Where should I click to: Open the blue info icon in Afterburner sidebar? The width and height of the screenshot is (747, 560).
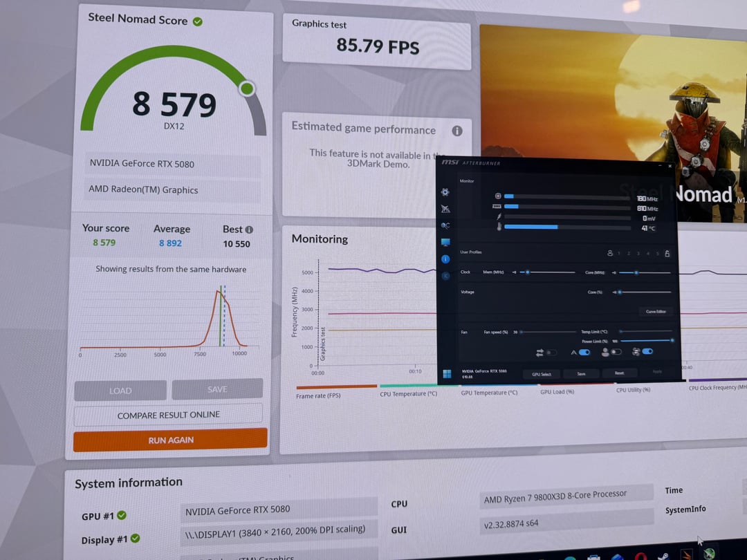coord(445,259)
